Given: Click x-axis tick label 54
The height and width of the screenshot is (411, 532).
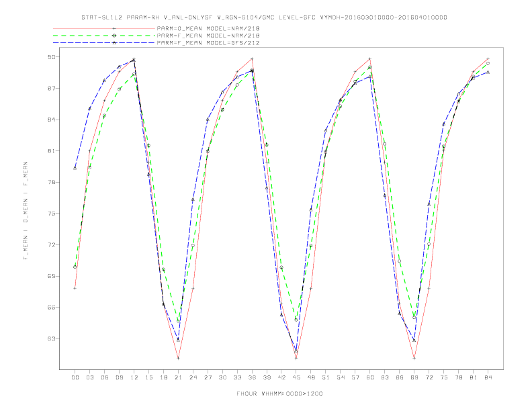Looking at the screenshot, I should coord(341,377).
